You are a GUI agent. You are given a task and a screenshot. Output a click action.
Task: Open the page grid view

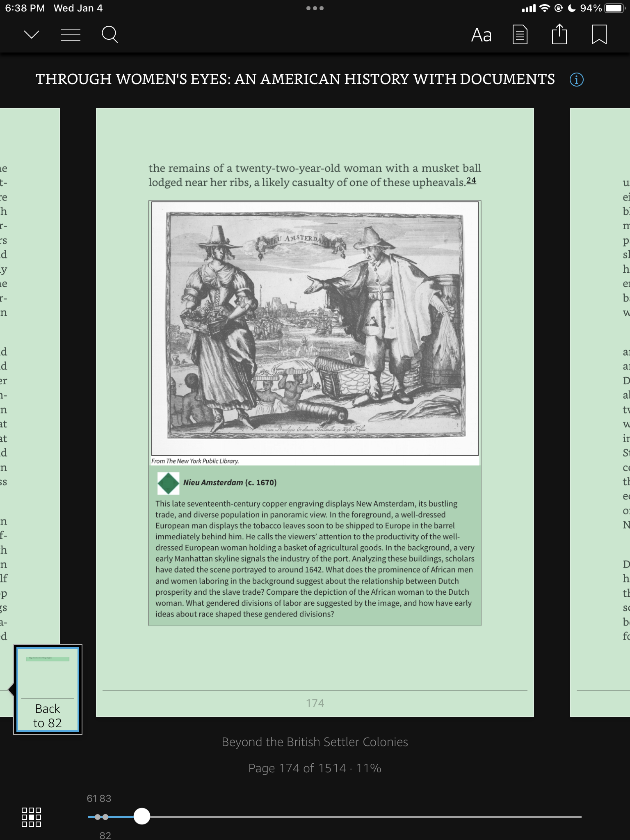31,817
